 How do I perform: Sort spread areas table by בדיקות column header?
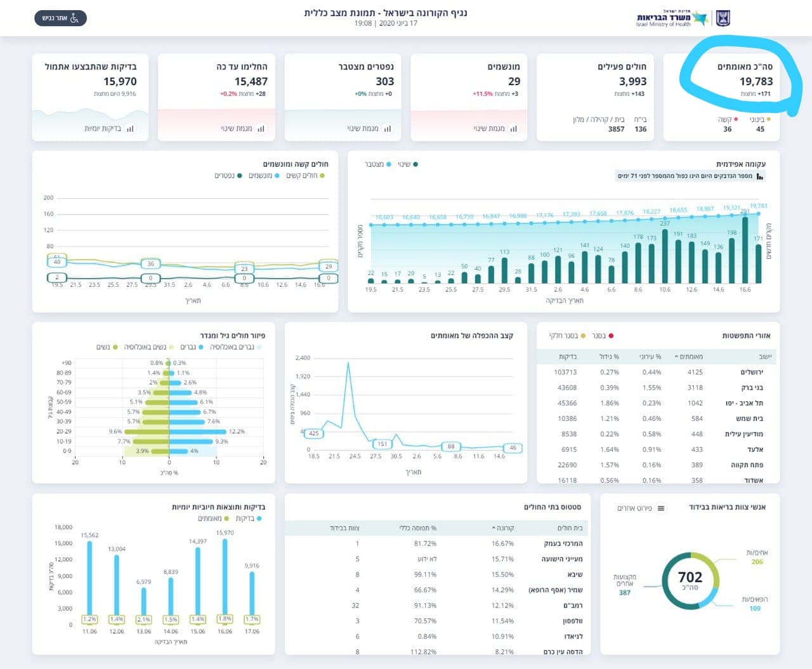point(567,357)
